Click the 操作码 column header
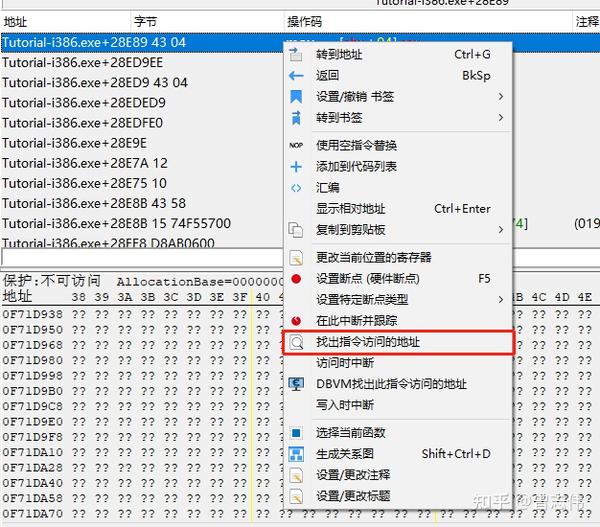600x527 pixels. coord(428,22)
